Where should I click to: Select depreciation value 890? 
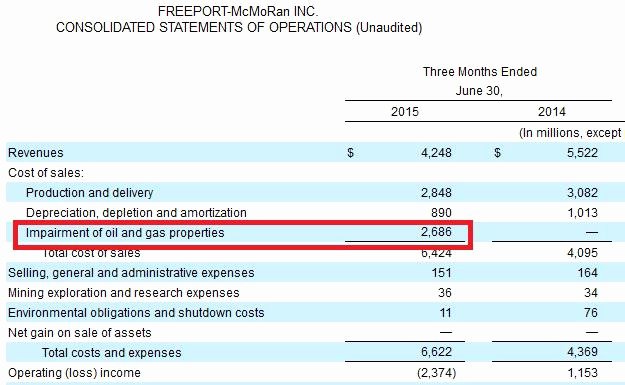point(441,213)
